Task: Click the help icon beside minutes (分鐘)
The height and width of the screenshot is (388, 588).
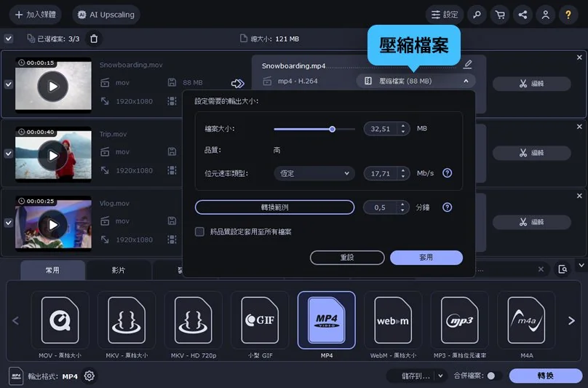Action: [447, 207]
